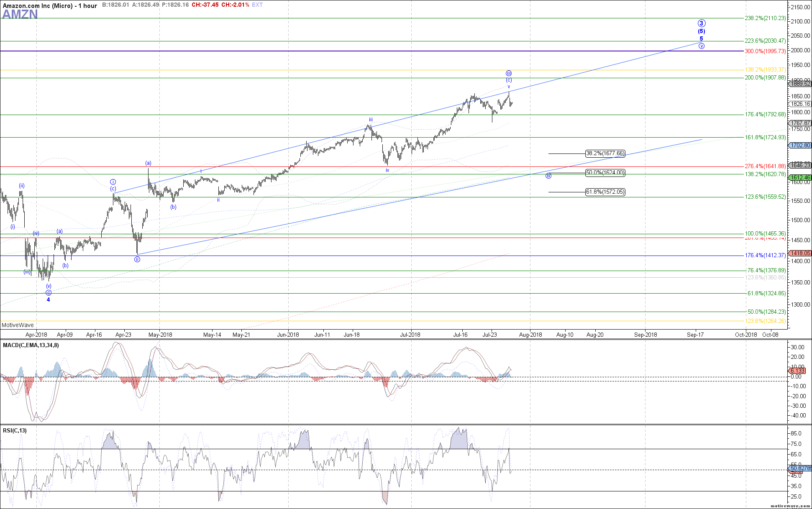Select the 138.2%(1620.78) Fibonacci label
The width and height of the screenshot is (812, 509).
point(765,174)
